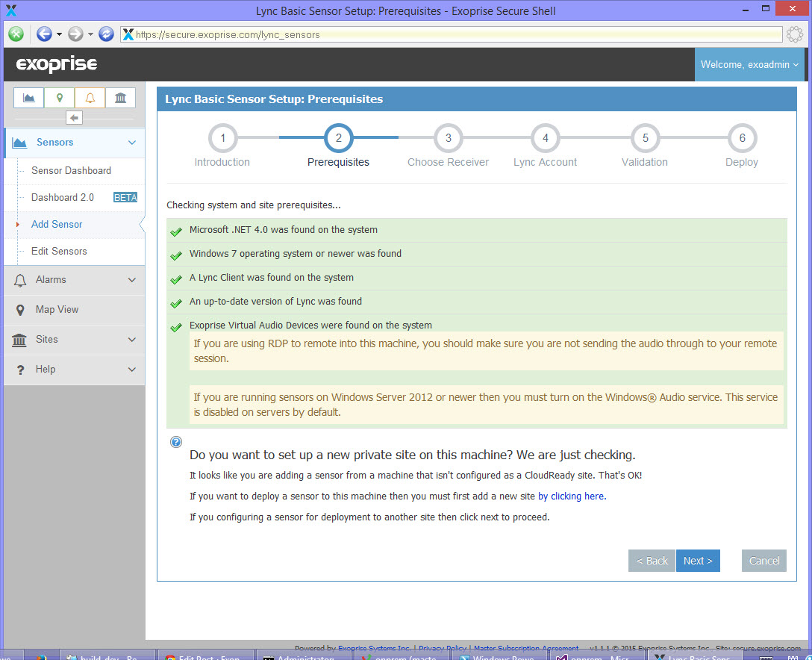
Task: Switch to build_dev taskbar item
Action: pyautogui.click(x=107, y=656)
